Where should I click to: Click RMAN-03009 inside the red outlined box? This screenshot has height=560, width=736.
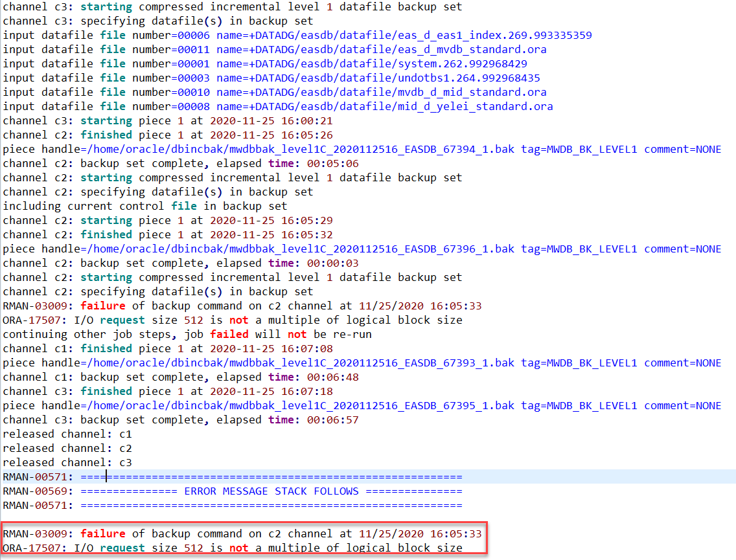click(x=38, y=533)
